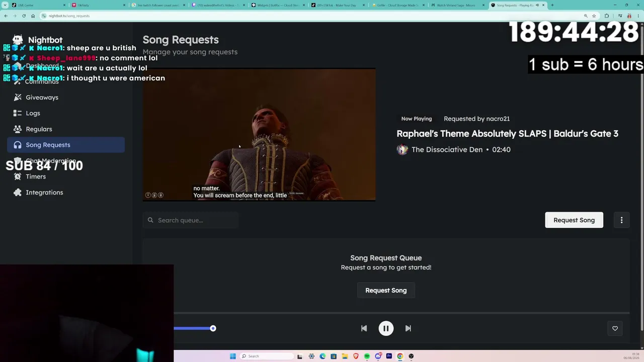Open the three-dot more options menu
This screenshot has height=362, width=644.
(621, 220)
